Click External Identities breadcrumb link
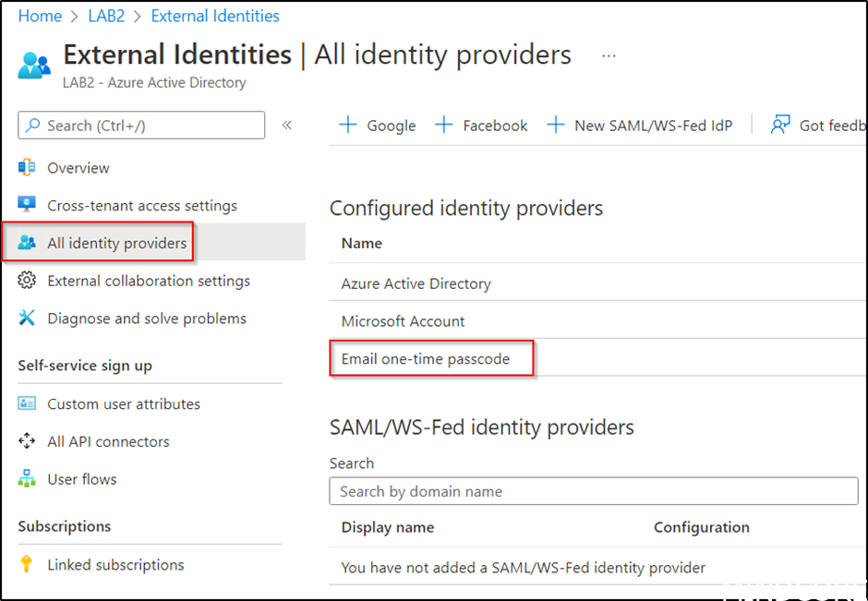This screenshot has height=601, width=868. coord(215,16)
